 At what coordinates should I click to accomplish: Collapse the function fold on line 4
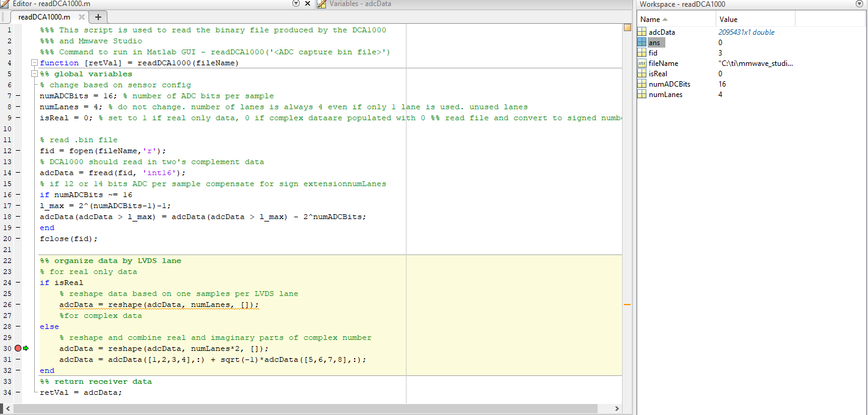34,63
